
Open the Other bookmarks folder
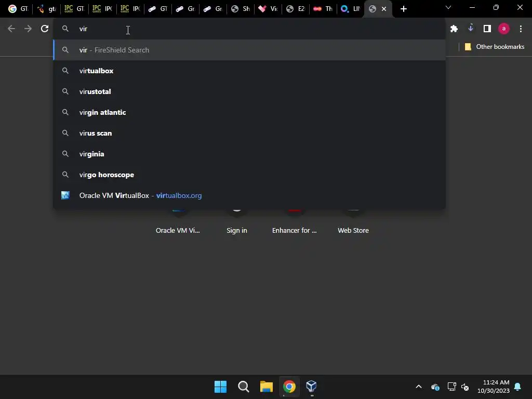(495, 47)
